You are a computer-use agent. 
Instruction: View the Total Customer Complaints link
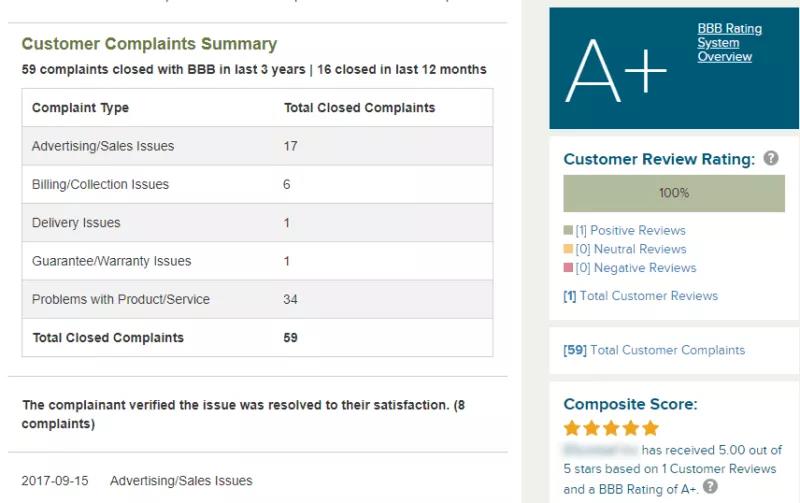pyautogui.click(x=654, y=350)
